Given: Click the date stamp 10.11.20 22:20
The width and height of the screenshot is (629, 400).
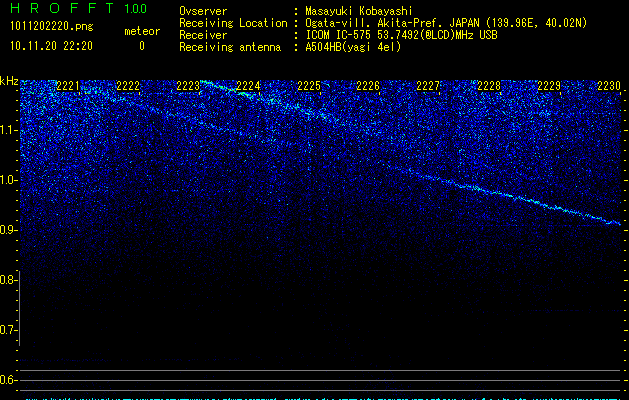Looking at the screenshot, I should click(51, 46).
